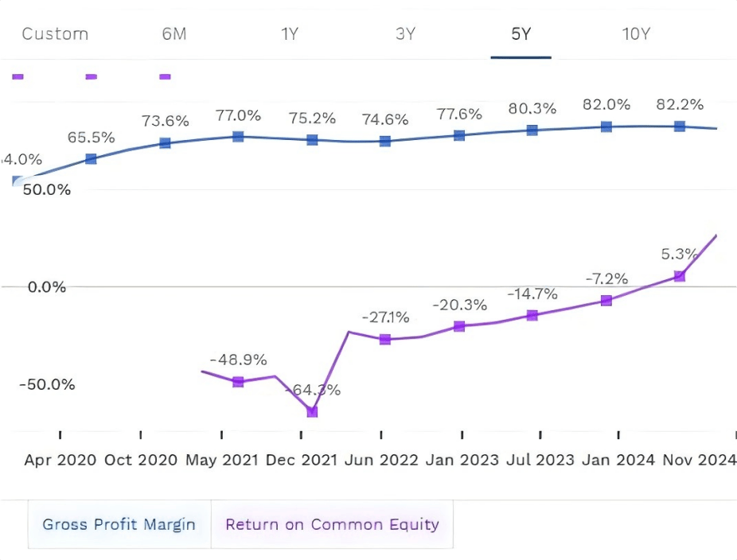This screenshot has width=737, height=560.
Task: Click the 65.5% blue data marker
Action: tap(91, 159)
